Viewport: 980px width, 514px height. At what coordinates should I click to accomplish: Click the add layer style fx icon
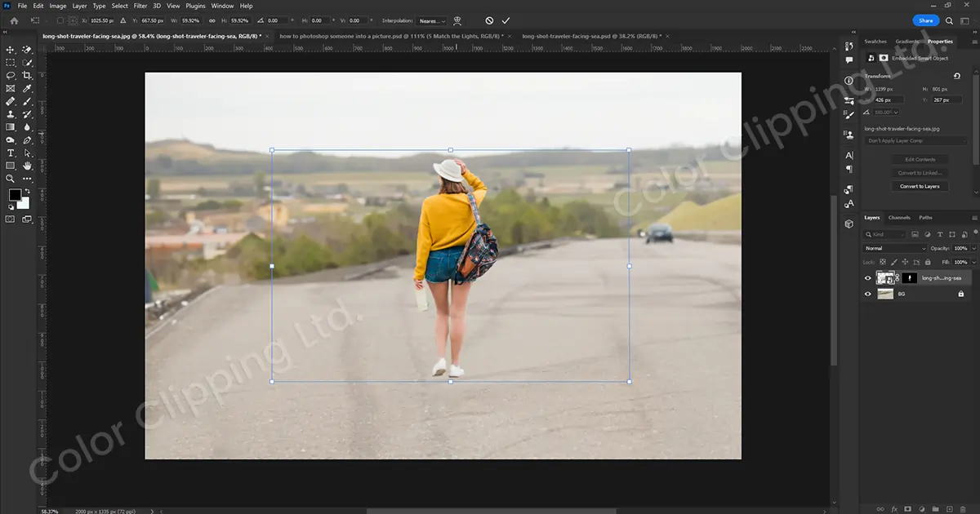coord(894,509)
